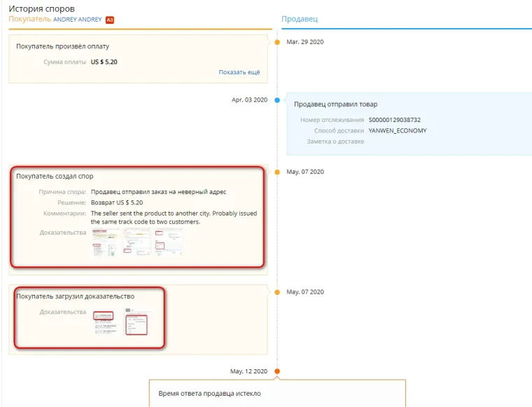Image resolution: width=532 pixels, height=407 pixels.
Task: Open buyer profile ANDREY ANDREY
Action: point(78,20)
